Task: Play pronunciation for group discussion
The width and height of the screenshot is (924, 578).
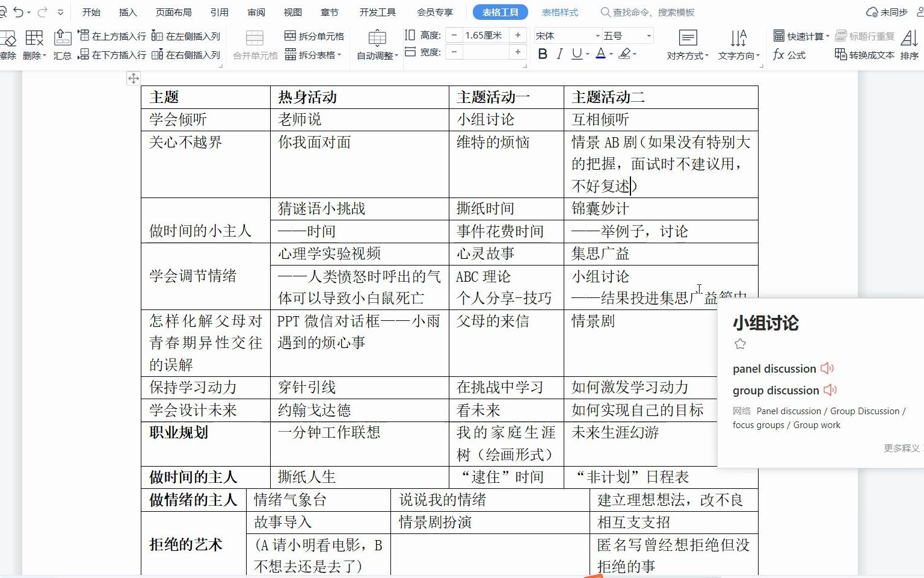Action: pyautogui.click(x=830, y=390)
